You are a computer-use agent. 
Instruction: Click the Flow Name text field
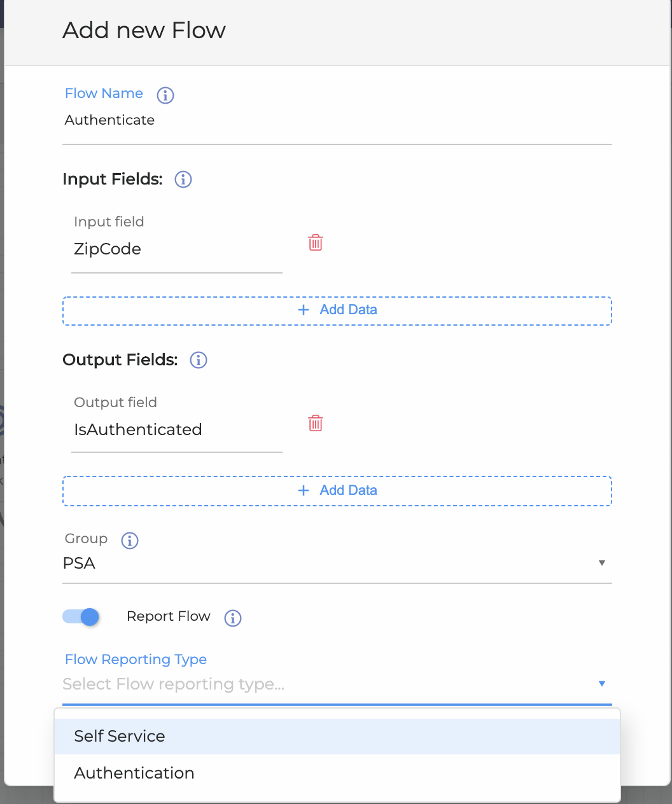click(x=337, y=121)
